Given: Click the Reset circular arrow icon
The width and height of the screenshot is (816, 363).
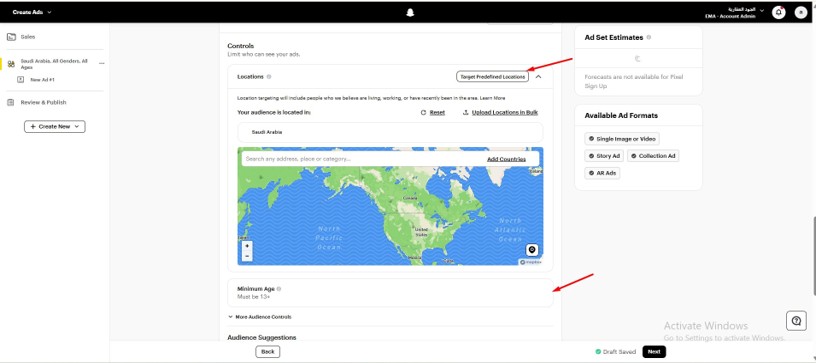Looking at the screenshot, I should pyautogui.click(x=423, y=112).
